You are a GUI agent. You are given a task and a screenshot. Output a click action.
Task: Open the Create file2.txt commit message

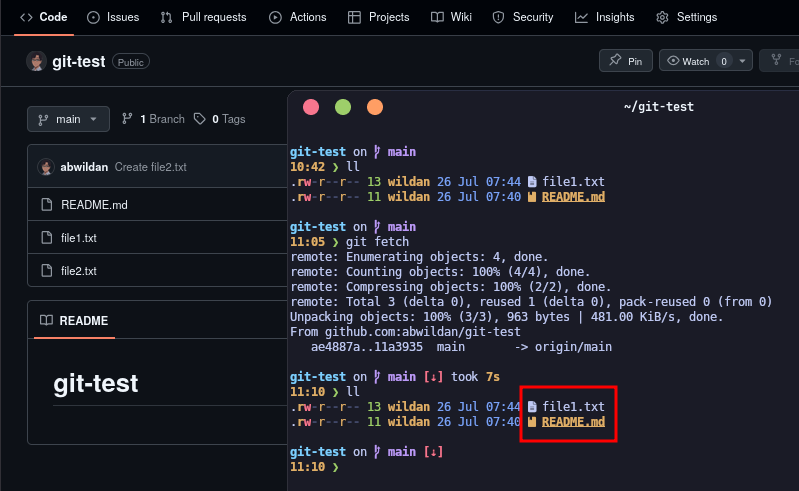pyautogui.click(x=150, y=167)
